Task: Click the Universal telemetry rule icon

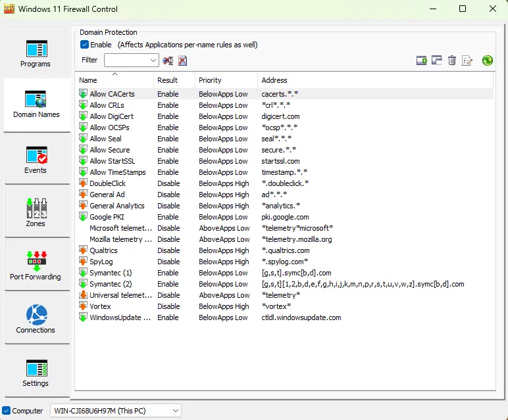Action: coord(83,295)
